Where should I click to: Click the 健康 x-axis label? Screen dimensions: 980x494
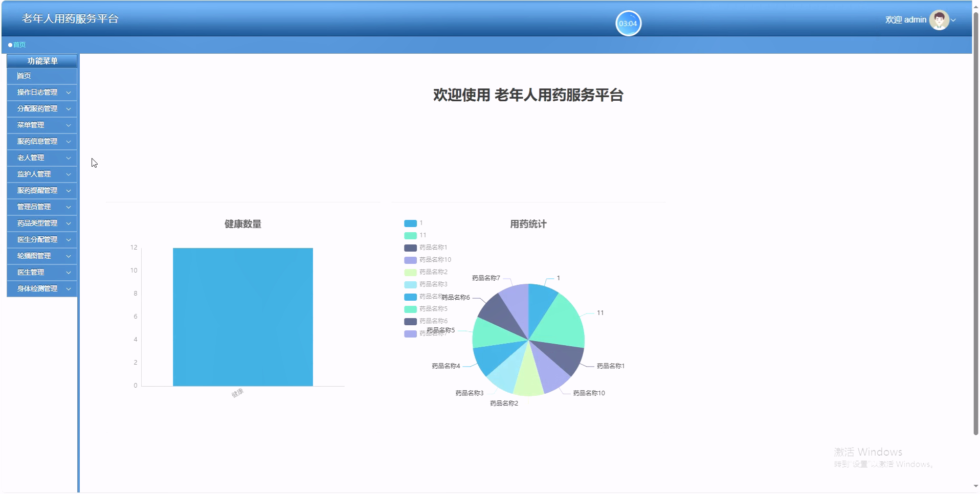(237, 393)
